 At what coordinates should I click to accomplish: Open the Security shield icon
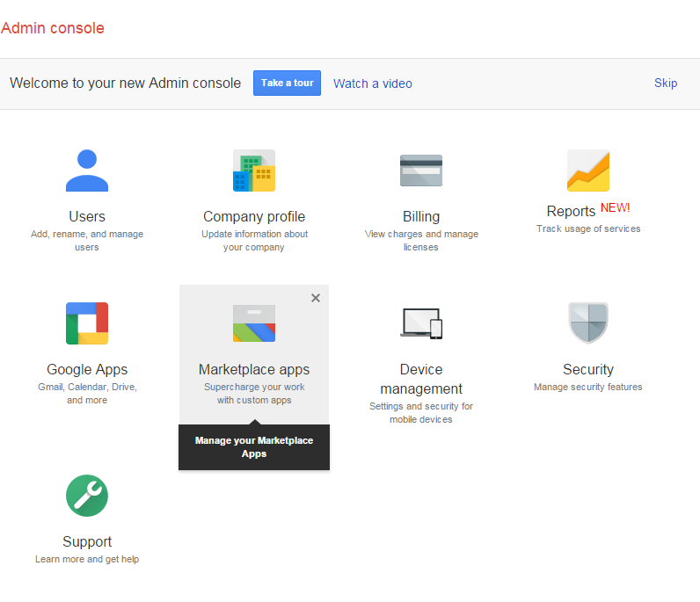pyautogui.click(x=588, y=323)
